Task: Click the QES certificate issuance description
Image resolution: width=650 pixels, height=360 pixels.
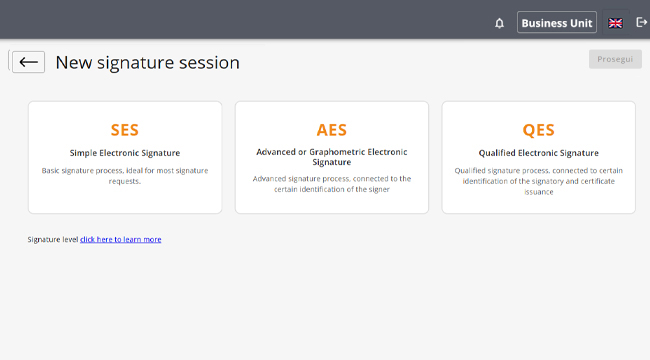Action: click(538, 181)
